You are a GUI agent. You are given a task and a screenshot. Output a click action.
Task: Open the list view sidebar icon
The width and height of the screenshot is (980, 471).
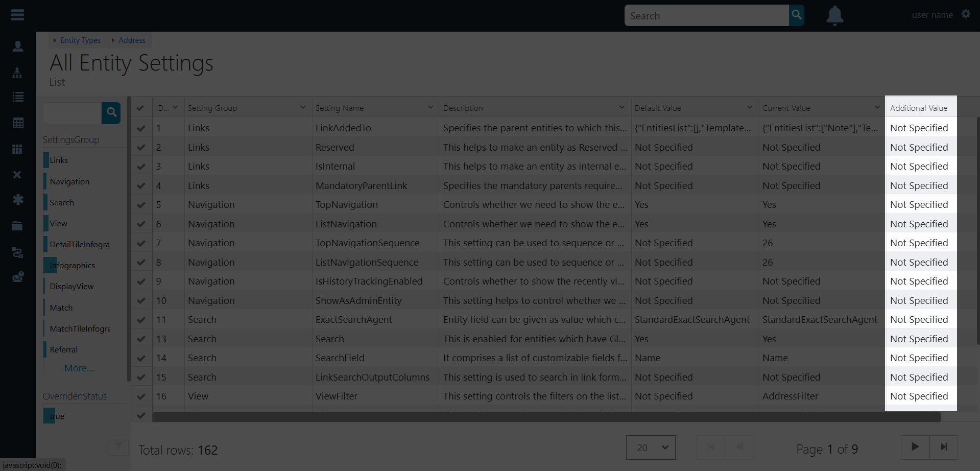[18, 97]
